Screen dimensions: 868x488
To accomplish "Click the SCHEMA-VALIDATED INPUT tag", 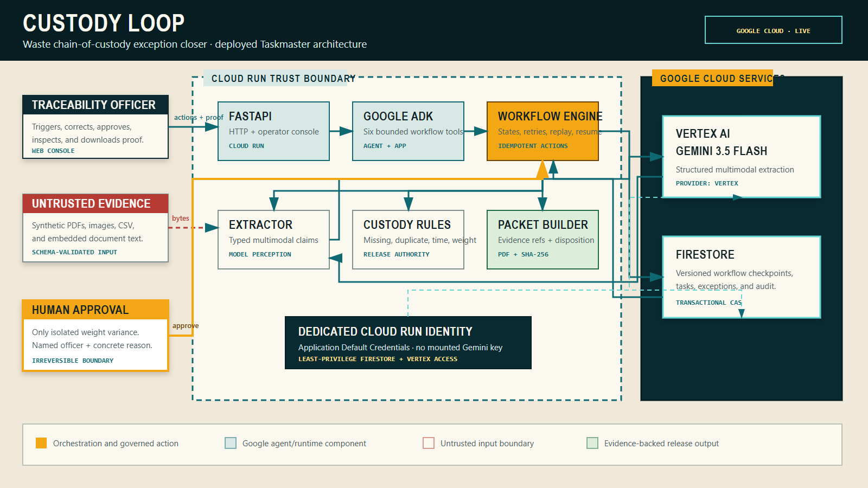I will [x=74, y=252].
